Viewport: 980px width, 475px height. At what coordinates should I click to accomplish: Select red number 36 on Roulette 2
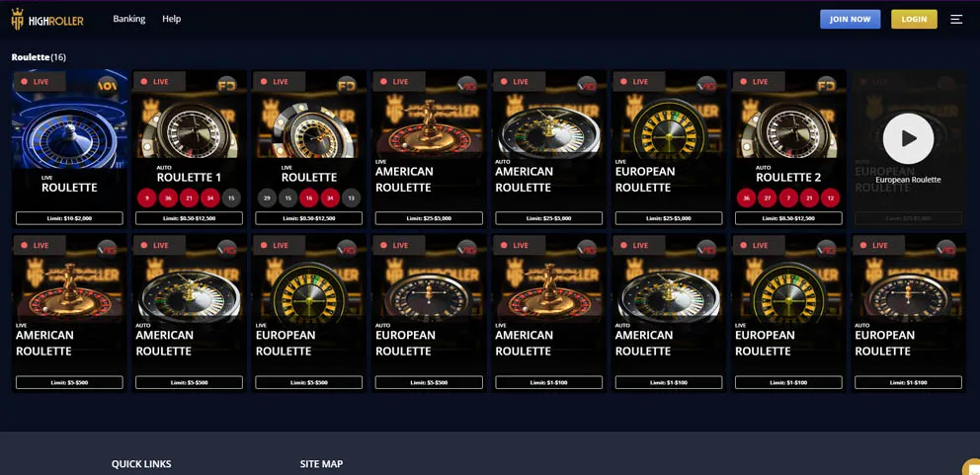746,198
